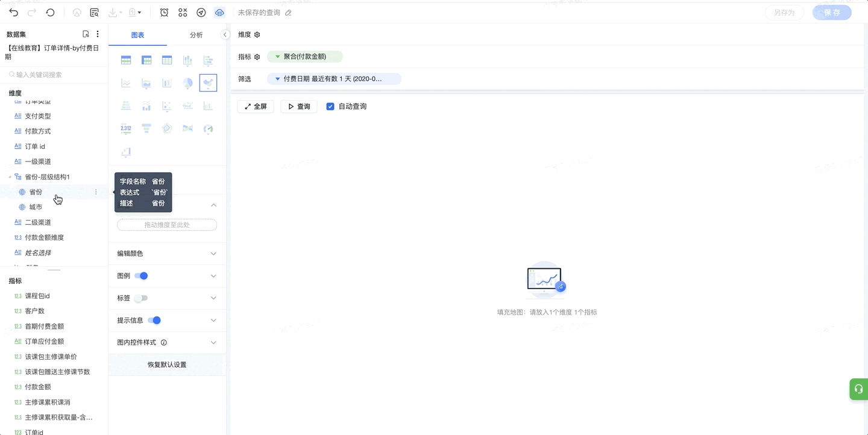The width and height of the screenshot is (868, 435).
Task: Select the first table chart type
Action: click(126, 60)
